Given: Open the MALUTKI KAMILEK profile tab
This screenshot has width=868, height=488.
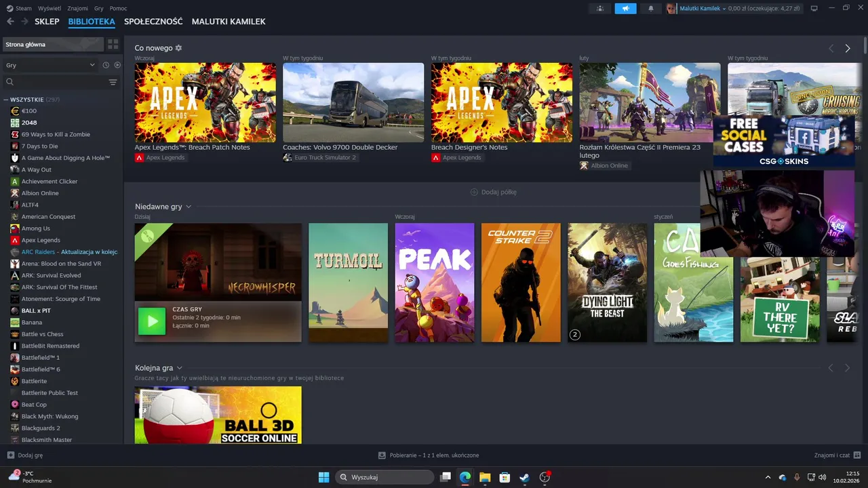Looking at the screenshot, I should click(229, 22).
